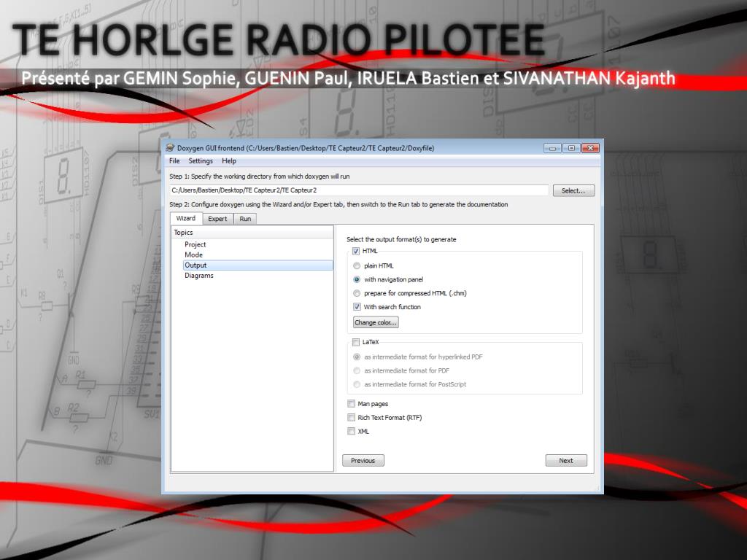
Task: Click the Step 2 instruction text
Action: pos(338,204)
